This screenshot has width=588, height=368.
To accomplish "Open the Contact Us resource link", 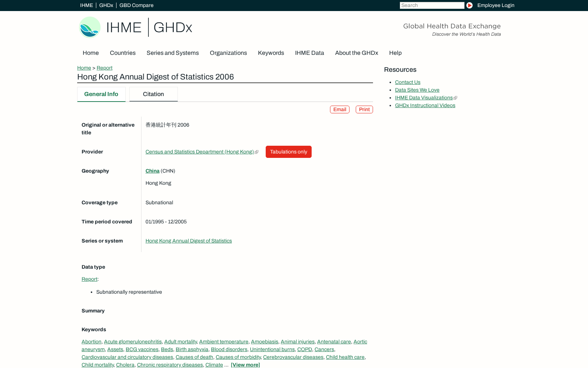I will click(x=408, y=82).
